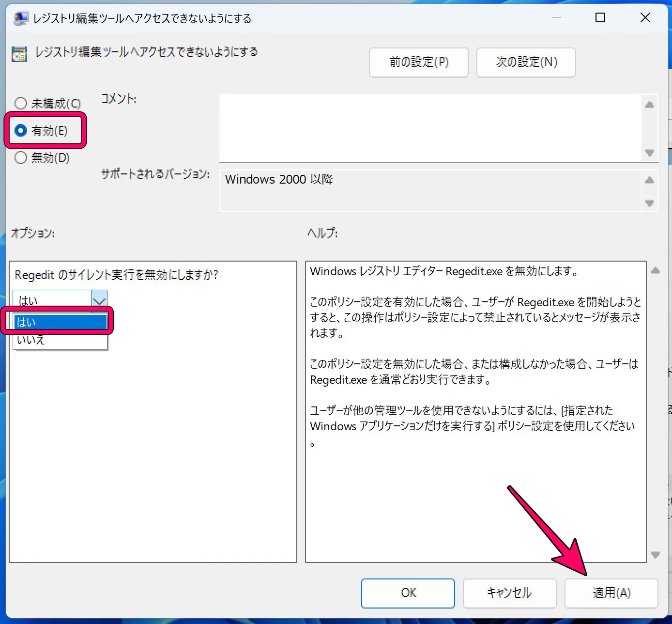Viewport: 672px width, 624px height.
Task: Click the comment box scroll-up arrow
Action: (650, 104)
